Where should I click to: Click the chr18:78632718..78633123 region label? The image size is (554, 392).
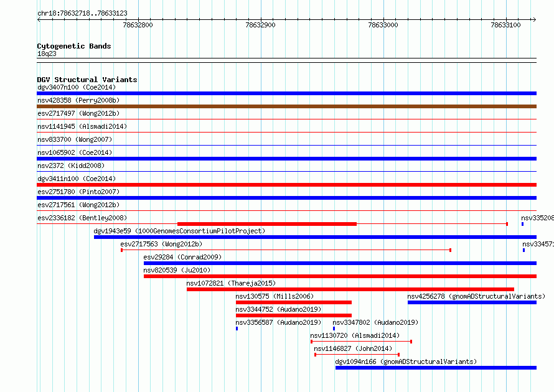pyautogui.click(x=82, y=14)
